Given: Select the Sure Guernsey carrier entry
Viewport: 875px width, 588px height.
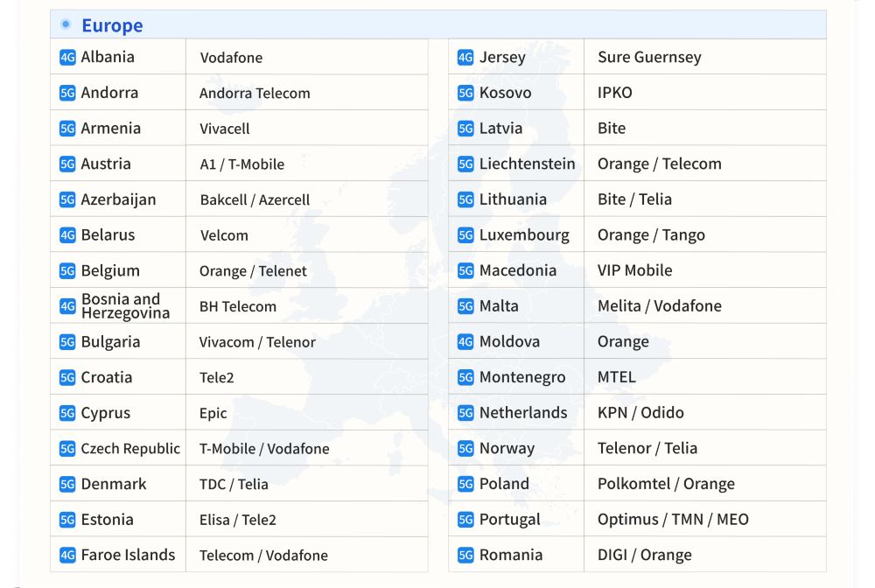Looking at the screenshot, I should click(x=649, y=58).
